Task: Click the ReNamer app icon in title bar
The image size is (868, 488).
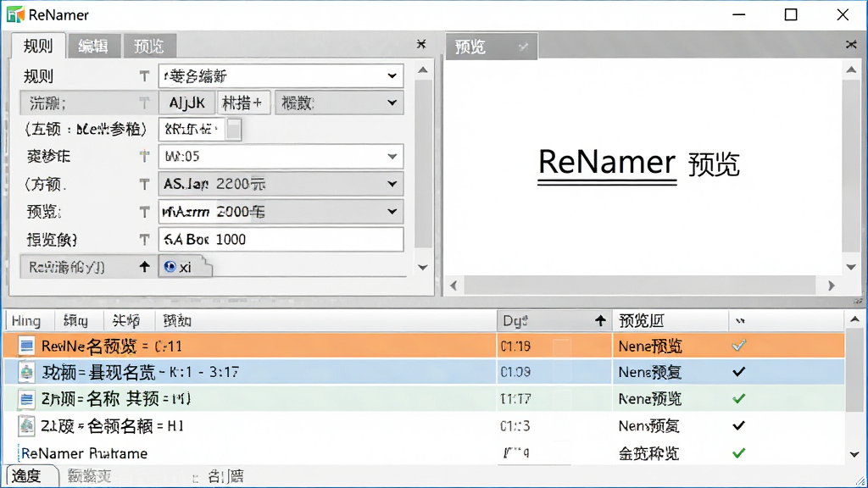Action: pyautogui.click(x=15, y=14)
